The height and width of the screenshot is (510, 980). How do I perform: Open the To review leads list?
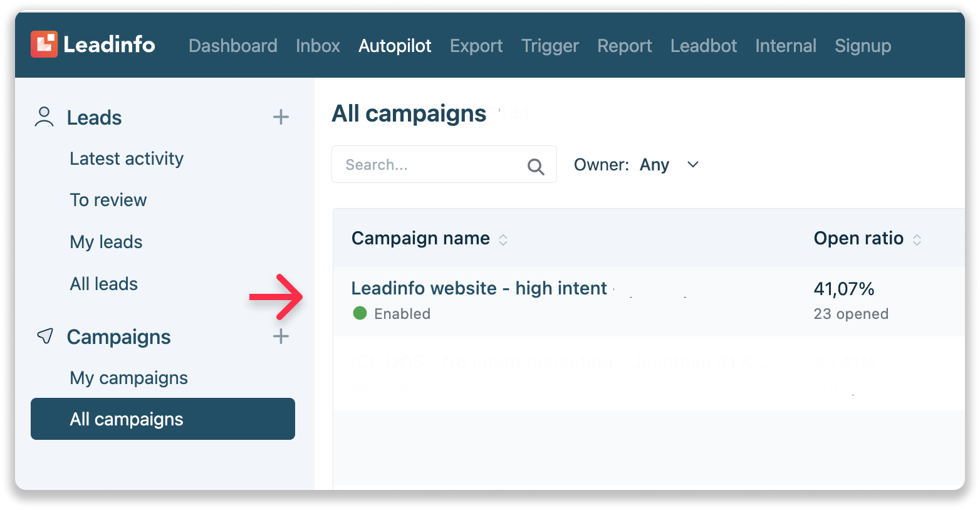tap(108, 199)
